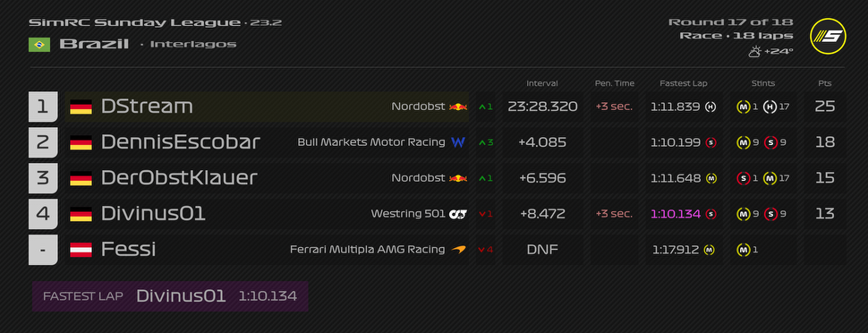The width and height of the screenshot is (868, 333).
Task: Click the yellow SimRC league logo
Action: (828, 37)
